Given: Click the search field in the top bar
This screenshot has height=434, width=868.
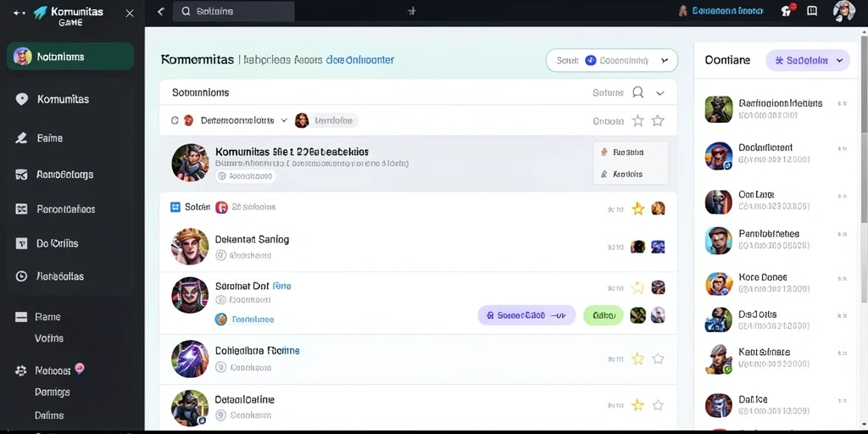Looking at the screenshot, I should click(234, 11).
